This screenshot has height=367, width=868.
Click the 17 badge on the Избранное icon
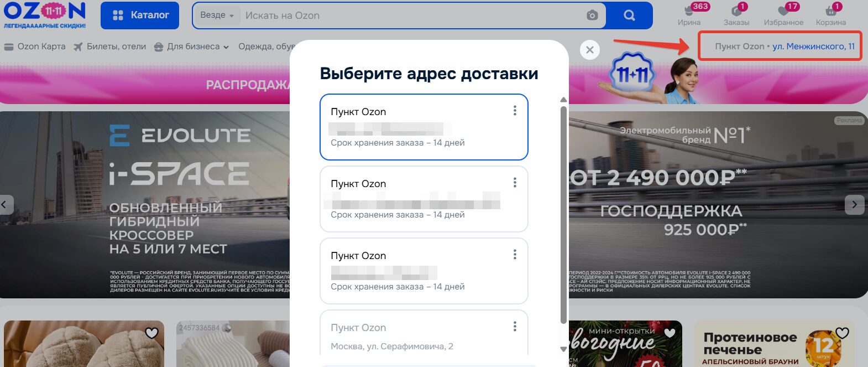(x=792, y=7)
